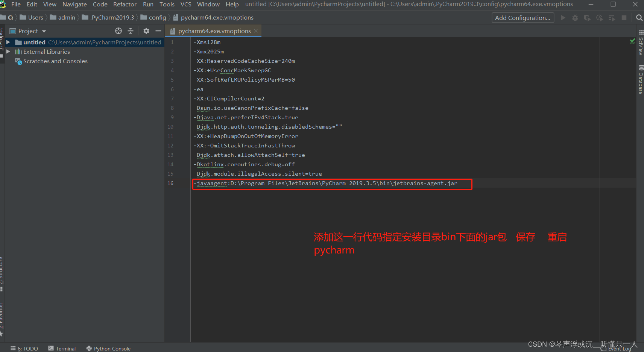Open the Edit menu
The height and width of the screenshot is (352, 644).
pyautogui.click(x=32, y=4)
